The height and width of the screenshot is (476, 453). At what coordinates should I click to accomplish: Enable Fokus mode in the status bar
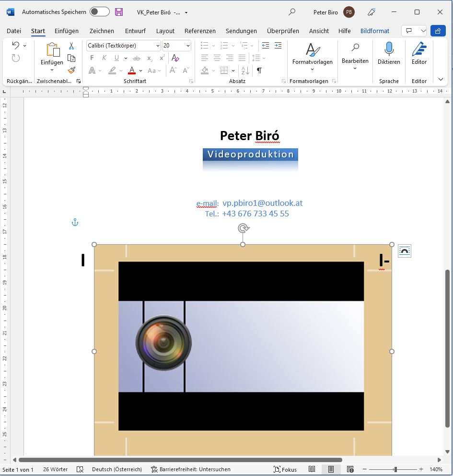(285, 469)
